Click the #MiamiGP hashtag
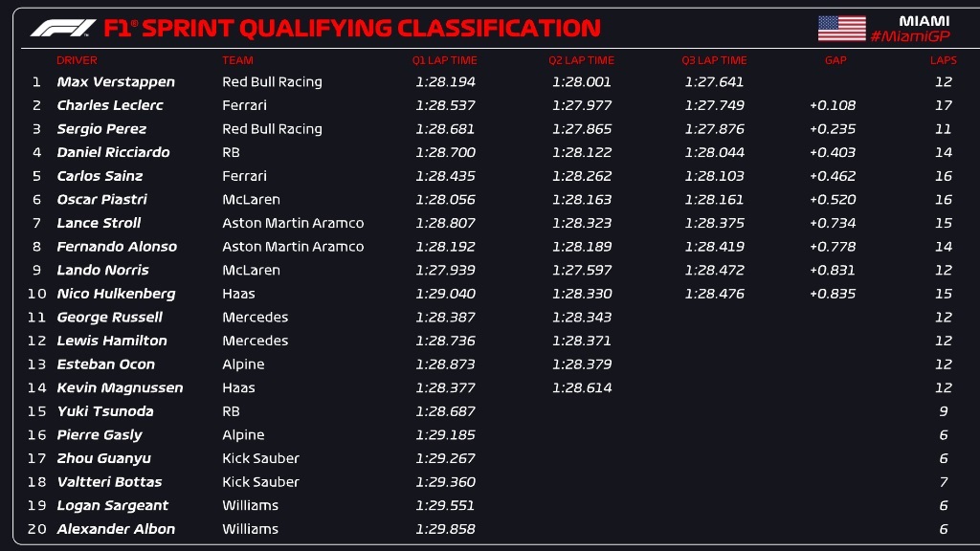This screenshot has height=551, width=980. (910, 36)
